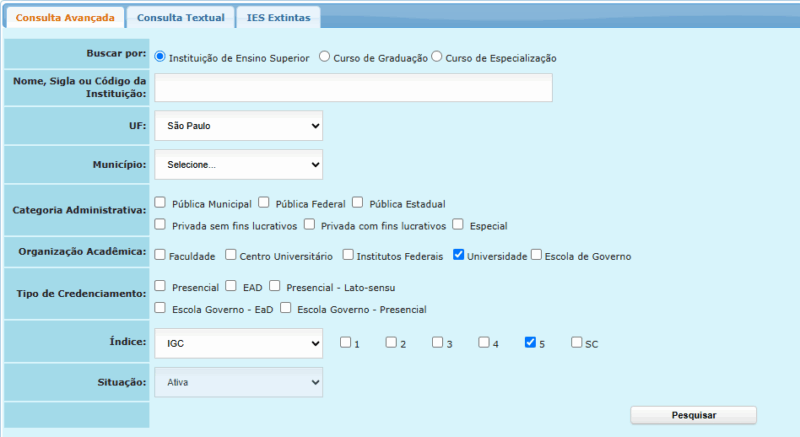Viewport: 800px width, 437px height.
Task: Check the Pública Estadual checkbox
Action: [x=358, y=202]
